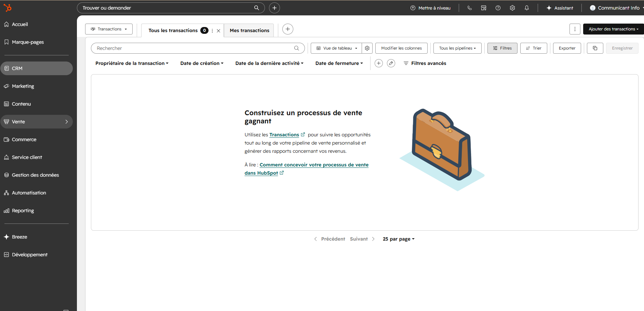Add a quick filter with the circled plus
Viewport: 644px width, 311px height.
tap(379, 63)
